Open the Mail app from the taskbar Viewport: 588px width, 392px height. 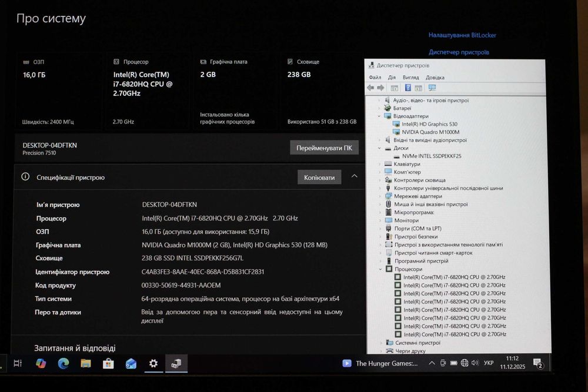click(131, 364)
